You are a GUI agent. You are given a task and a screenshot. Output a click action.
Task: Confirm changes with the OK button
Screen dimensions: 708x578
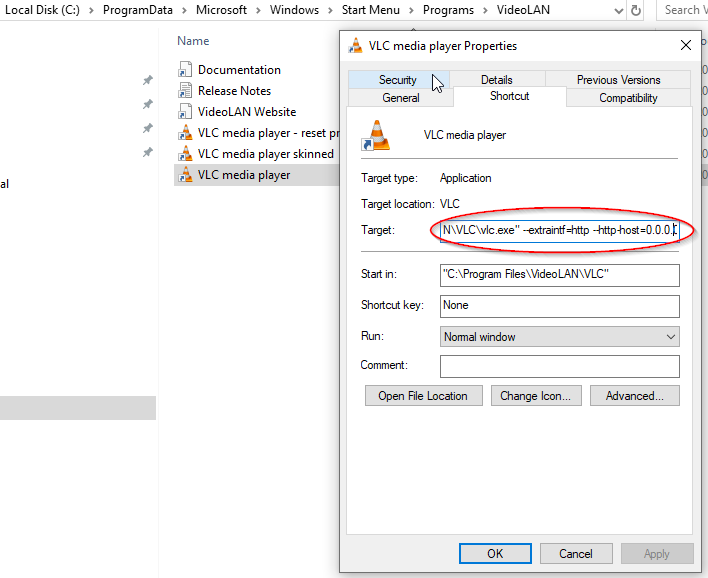pos(495,553)
